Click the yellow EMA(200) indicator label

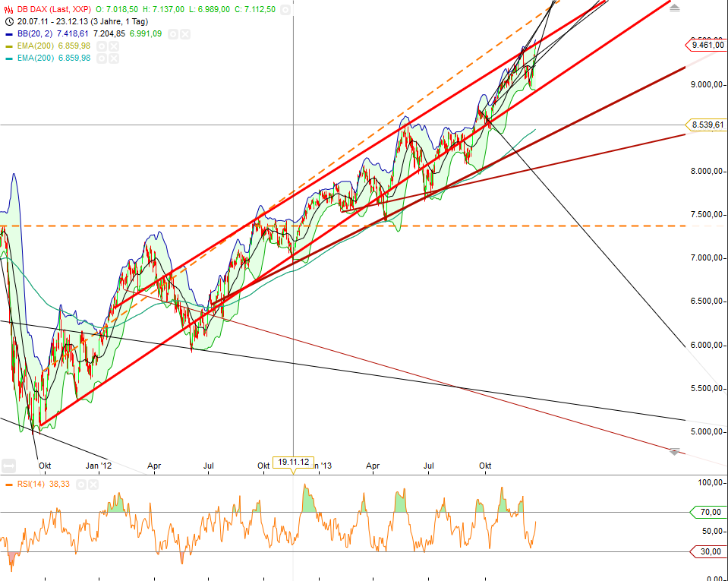pos(36,46)
